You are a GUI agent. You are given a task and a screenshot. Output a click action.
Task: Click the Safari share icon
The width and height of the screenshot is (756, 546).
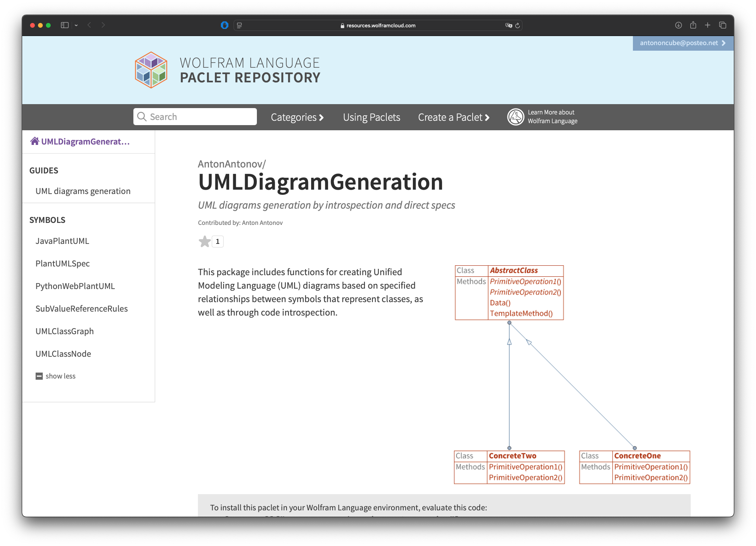(x=693, y=25)
